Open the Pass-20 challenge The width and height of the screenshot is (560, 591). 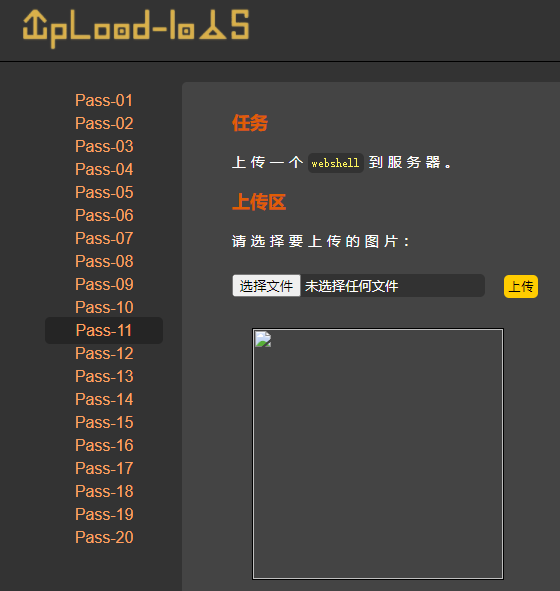[104, 537]
